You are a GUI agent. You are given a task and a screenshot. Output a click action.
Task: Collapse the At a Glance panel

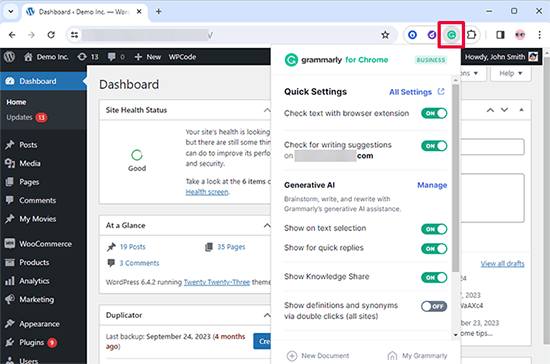pos(267,225)
